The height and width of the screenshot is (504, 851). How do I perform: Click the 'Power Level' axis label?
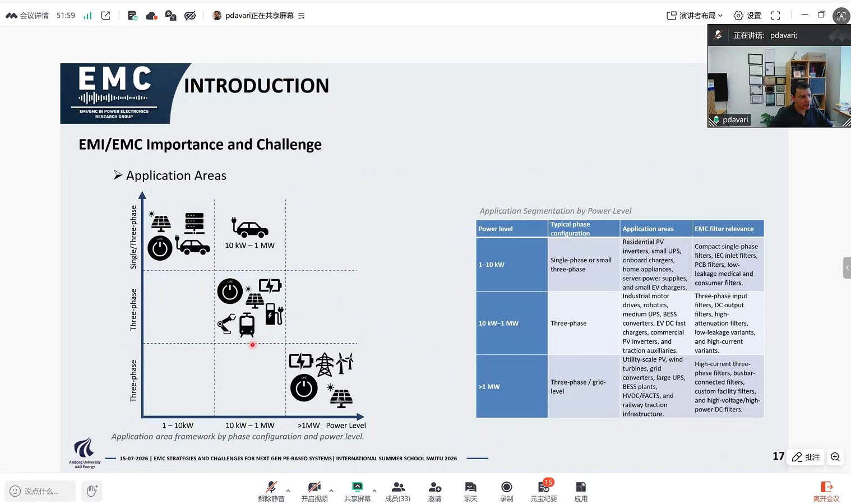346,426
